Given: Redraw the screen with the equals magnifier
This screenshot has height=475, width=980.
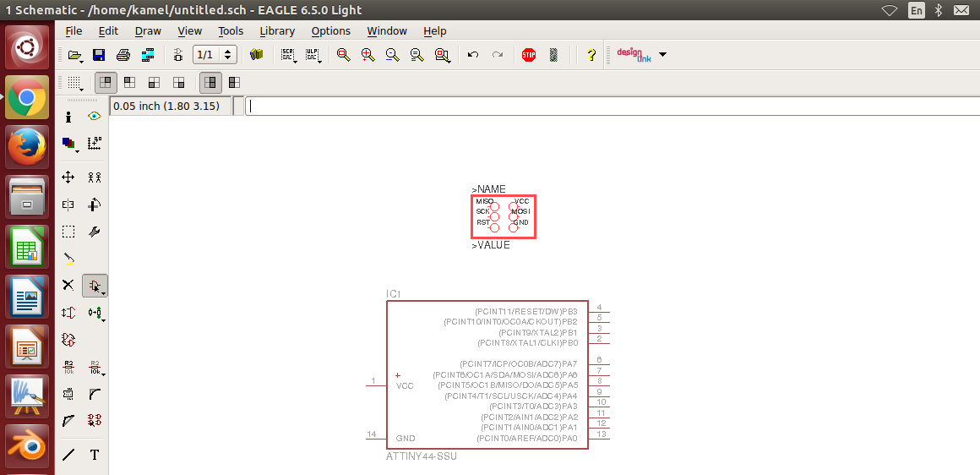Looking at the screenshot, I should 416,55.
